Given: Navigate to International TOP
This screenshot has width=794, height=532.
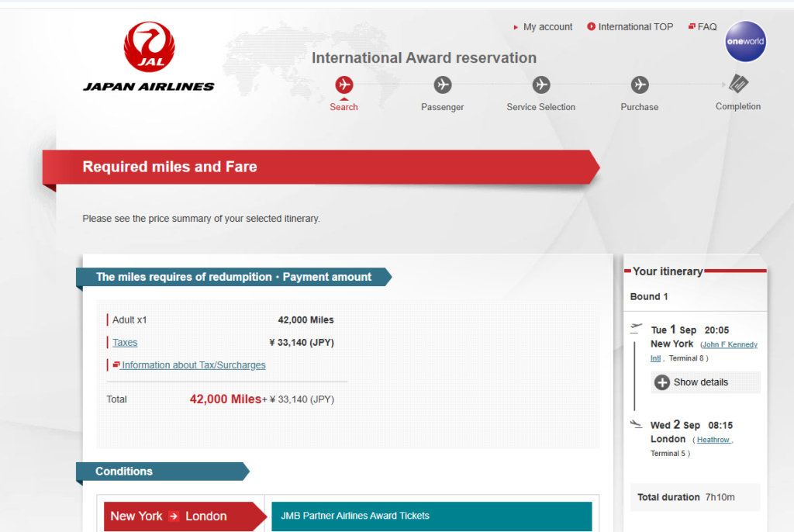Looking at the screenshot, I should [x=635, y=26].
